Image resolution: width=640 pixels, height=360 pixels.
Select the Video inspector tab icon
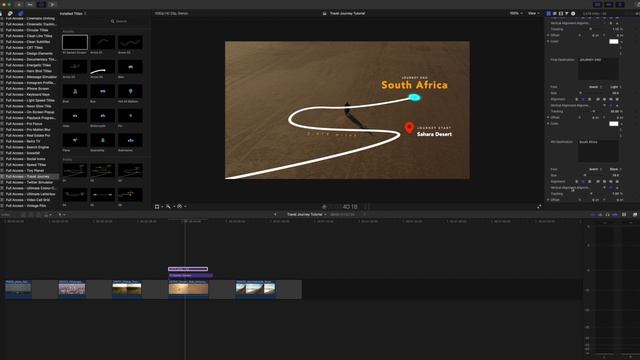561,13
